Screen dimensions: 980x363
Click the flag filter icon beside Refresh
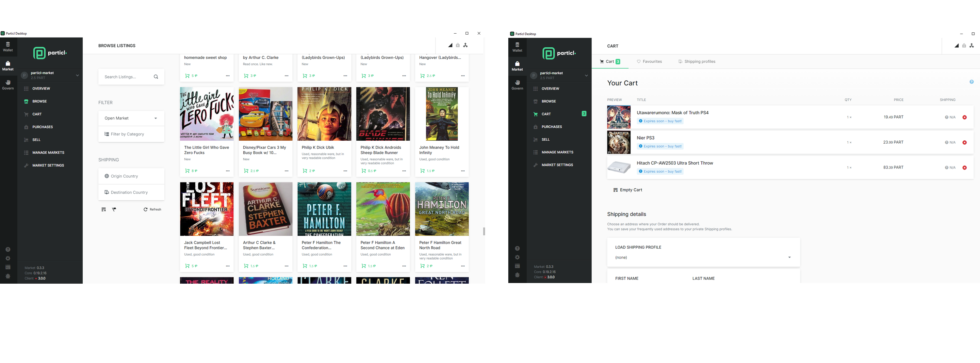click(114, 210)
